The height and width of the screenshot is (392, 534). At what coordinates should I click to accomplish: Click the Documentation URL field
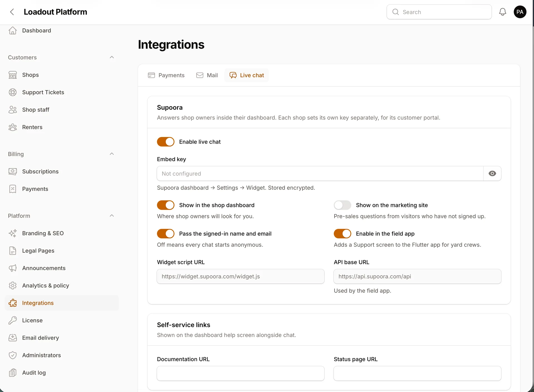[241, 373]
